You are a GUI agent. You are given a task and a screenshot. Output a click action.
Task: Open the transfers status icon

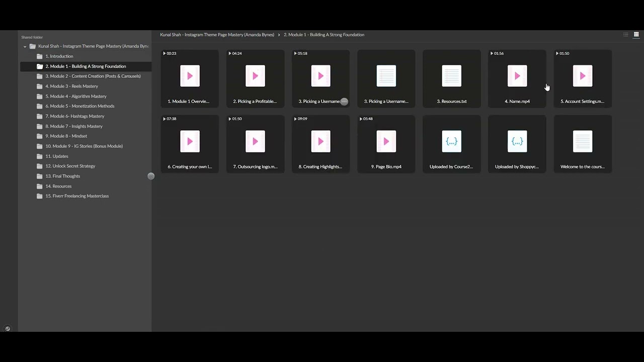(8, 329)
